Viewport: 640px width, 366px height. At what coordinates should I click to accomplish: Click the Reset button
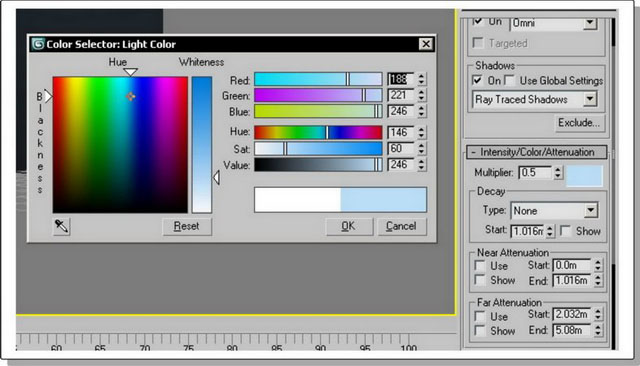pos(187,226)
